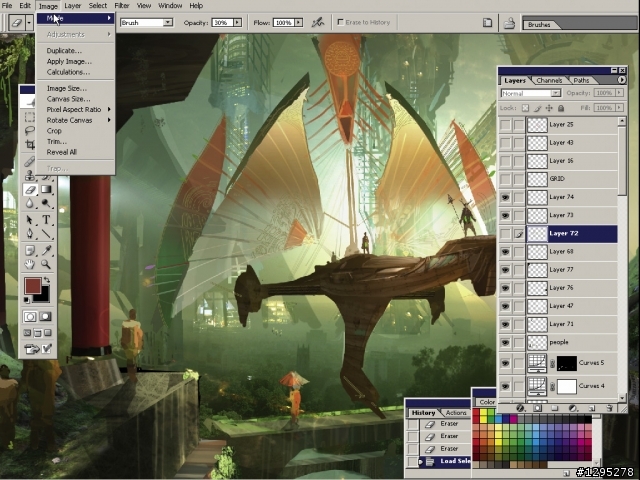Viewport: 640px width, 480px height.
Task: Show Layer 25 visibility box
Action: (505, 124)
